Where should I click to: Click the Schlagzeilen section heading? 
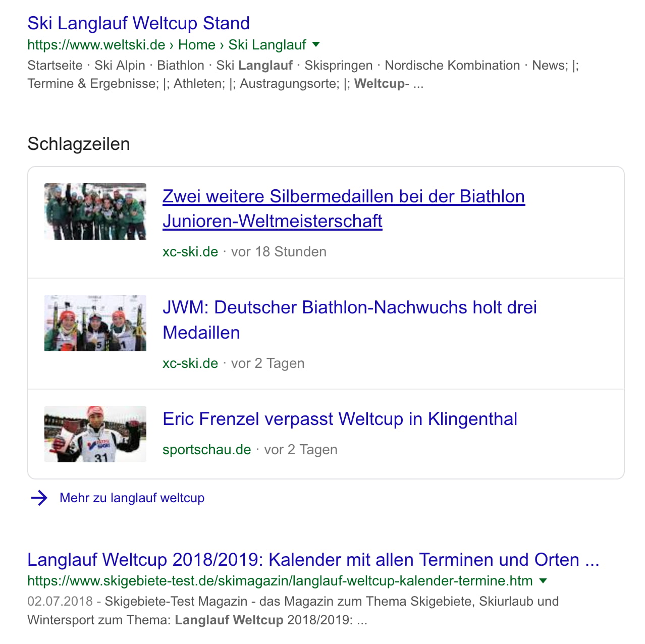coord(79,144)
